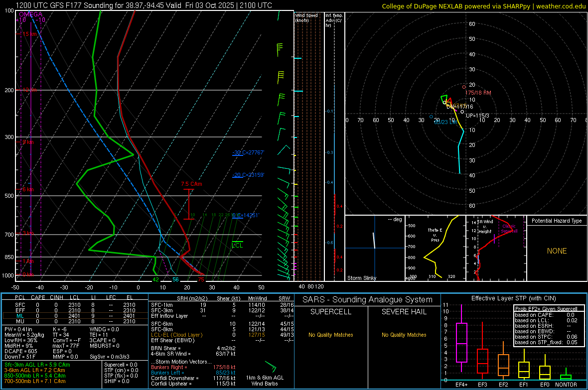Screen dimensions: 588x390
Task: Click the SRH (m2/s2) column header
Action: point(192,298)
